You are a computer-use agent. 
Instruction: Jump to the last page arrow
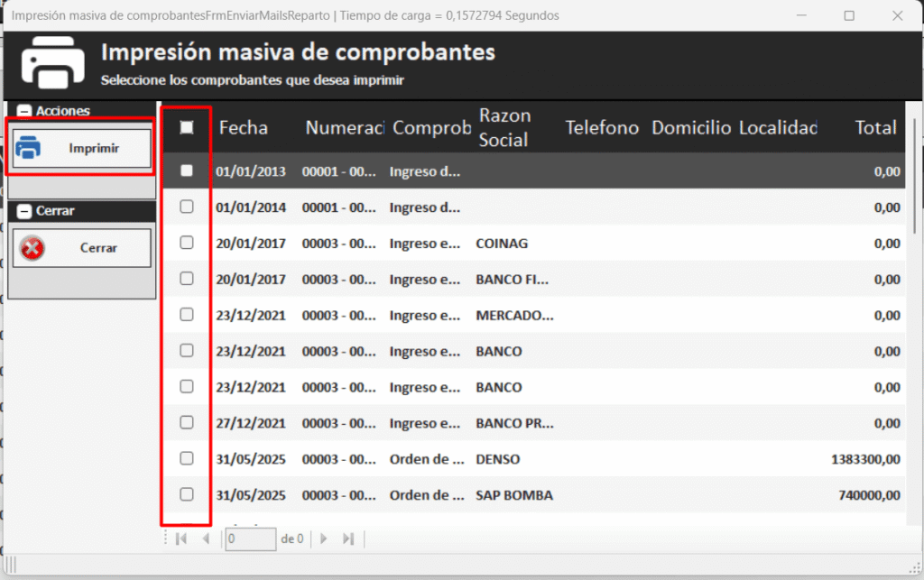tap(348, 539)
